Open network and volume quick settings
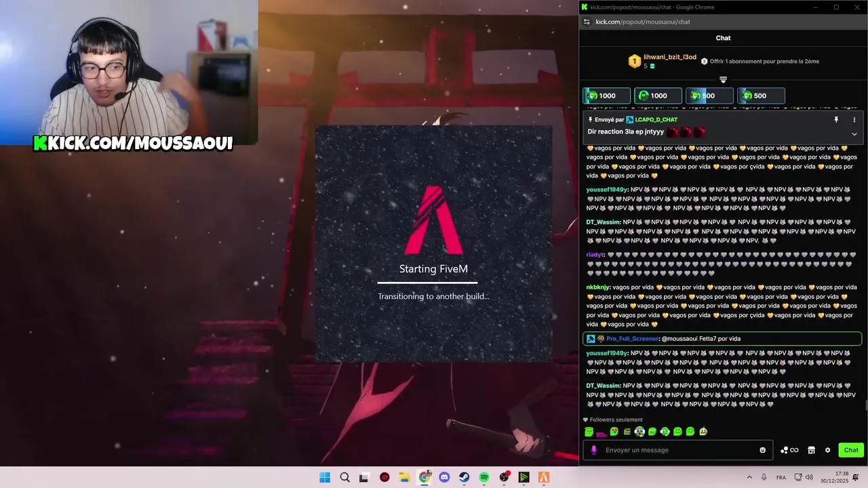 (x=804, y=477)
